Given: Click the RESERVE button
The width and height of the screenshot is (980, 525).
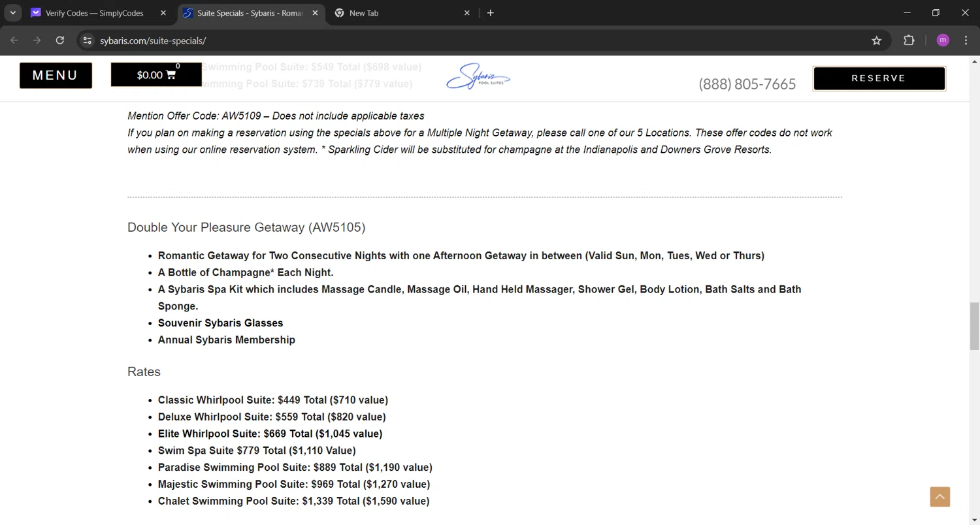Looking at the screenshot, I should [879, 78].
